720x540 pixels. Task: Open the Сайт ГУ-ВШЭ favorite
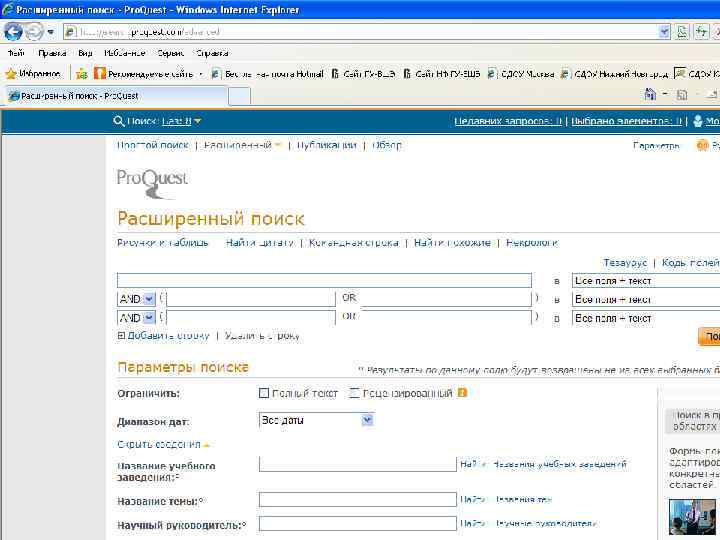pyautogui.click(x=363, y=73)
